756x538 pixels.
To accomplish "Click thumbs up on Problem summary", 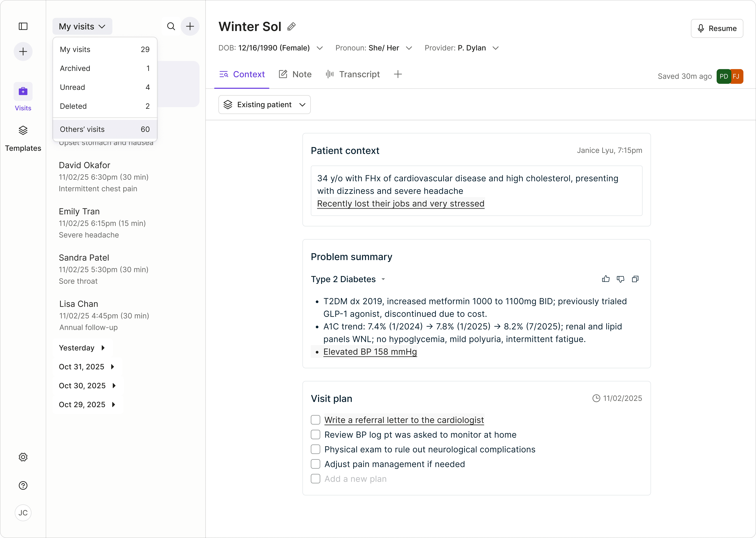I will click(605, 279).
